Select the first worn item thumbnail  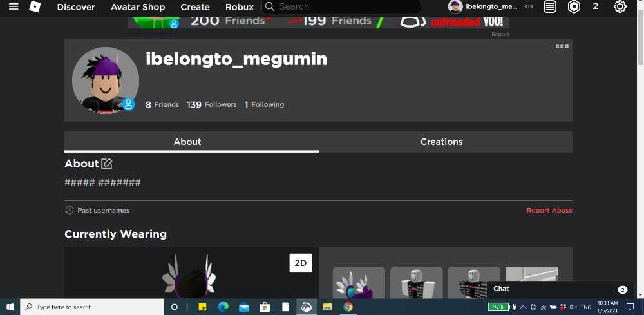[x=359, y=283]
